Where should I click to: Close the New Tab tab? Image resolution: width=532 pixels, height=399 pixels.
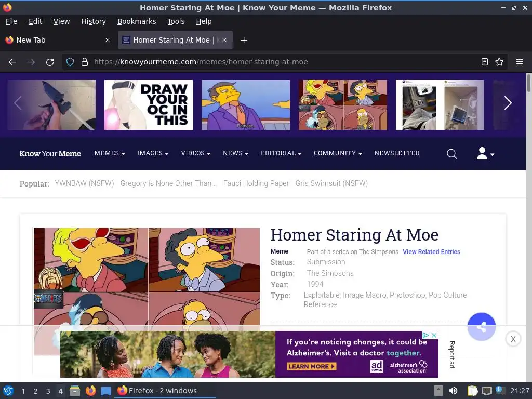tap(108, 40)
